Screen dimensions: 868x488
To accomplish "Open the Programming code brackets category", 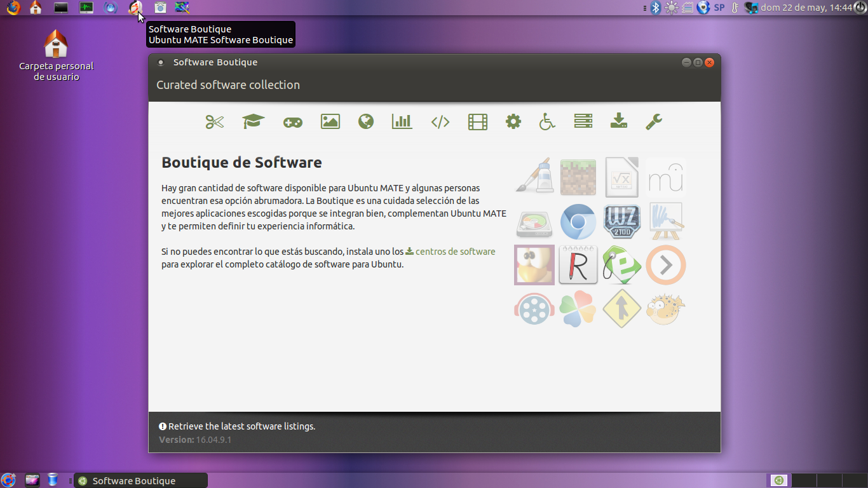I will [440, 122].
